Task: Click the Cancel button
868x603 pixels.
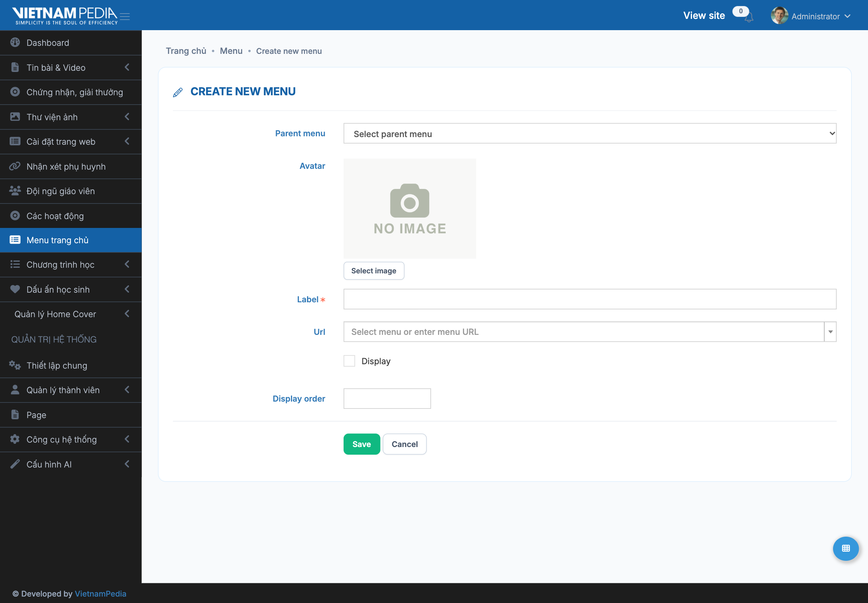Action: (405, 444)
